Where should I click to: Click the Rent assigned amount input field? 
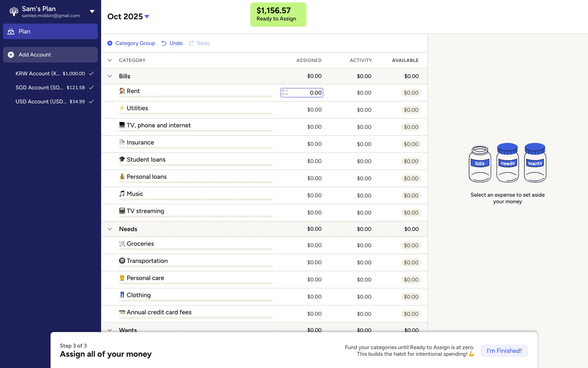(x=306, y=93)
